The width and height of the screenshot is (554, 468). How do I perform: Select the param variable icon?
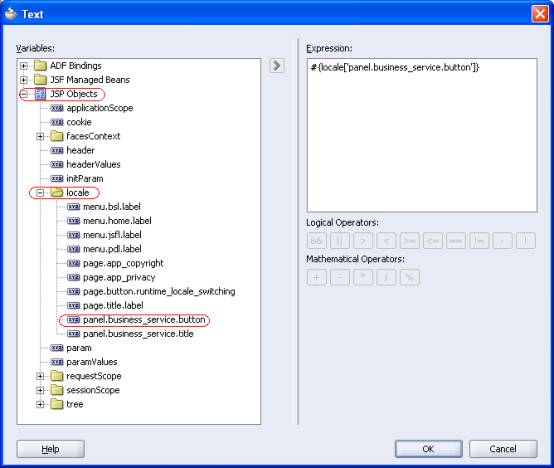click(x=57, y=348)
